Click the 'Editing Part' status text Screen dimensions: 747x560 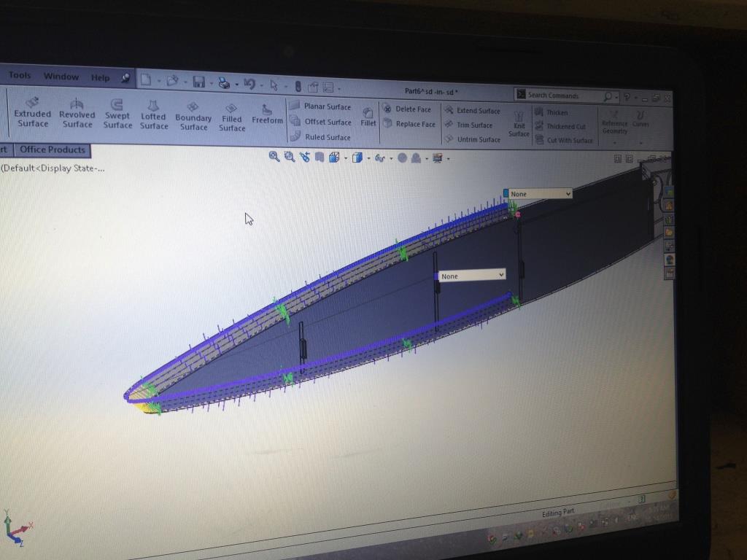point(558,513)
